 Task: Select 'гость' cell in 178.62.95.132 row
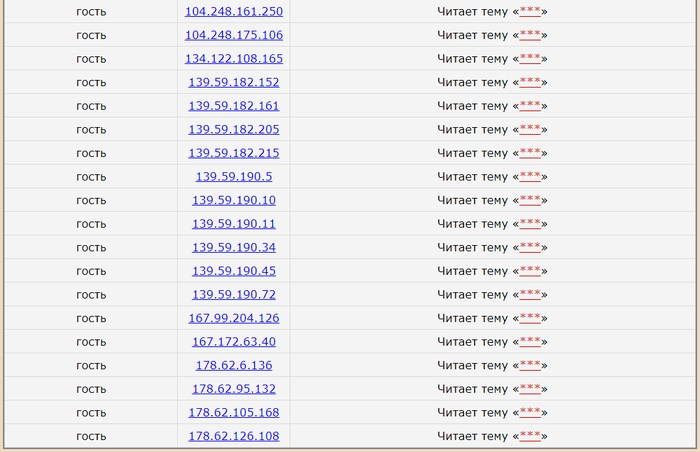[91, 389]
